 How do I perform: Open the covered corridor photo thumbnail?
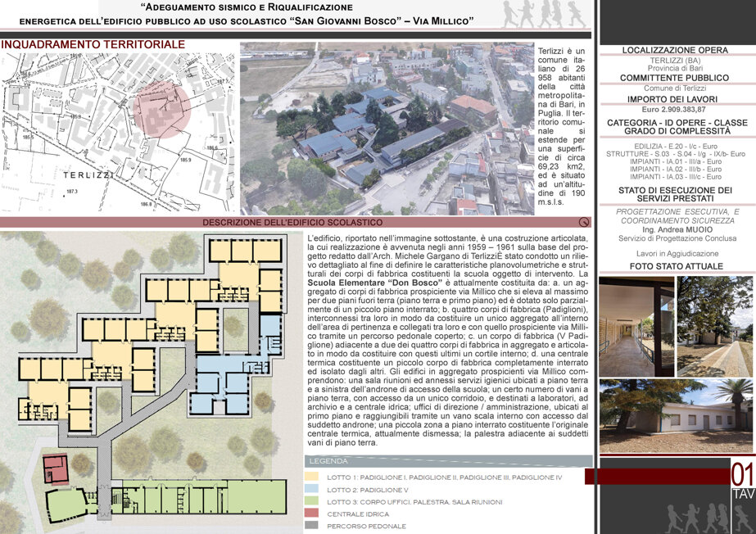636,326
